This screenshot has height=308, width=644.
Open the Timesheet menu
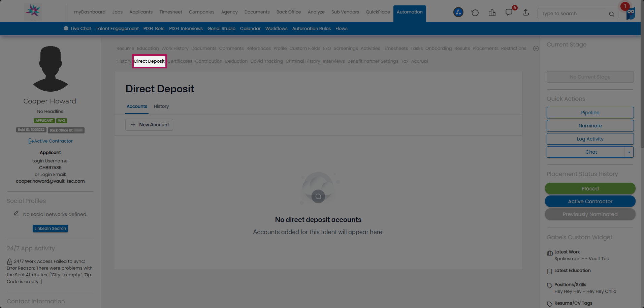point(171,12)
